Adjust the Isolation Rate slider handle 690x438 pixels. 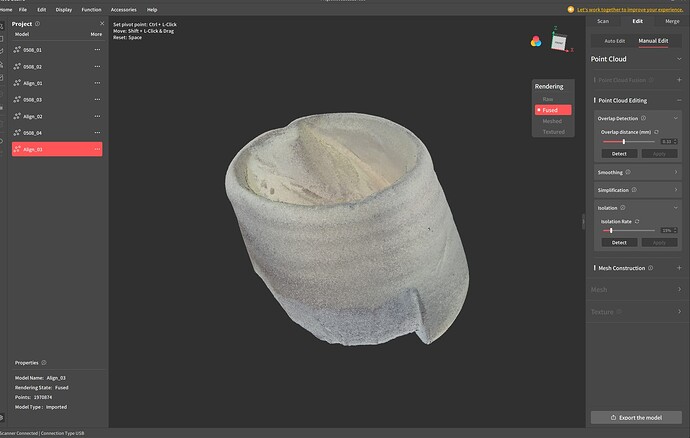611,230
